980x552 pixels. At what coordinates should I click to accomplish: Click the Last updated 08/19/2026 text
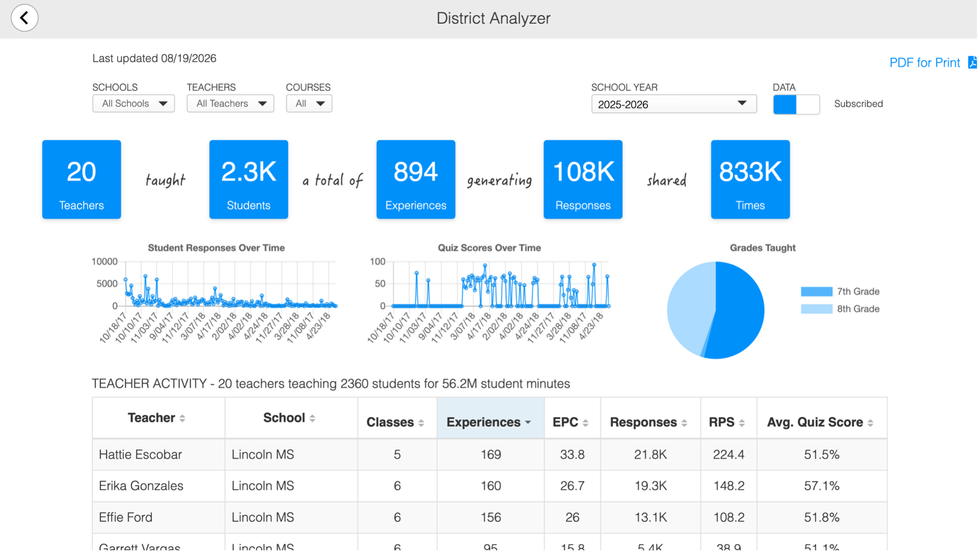click(x=154, y=58)
